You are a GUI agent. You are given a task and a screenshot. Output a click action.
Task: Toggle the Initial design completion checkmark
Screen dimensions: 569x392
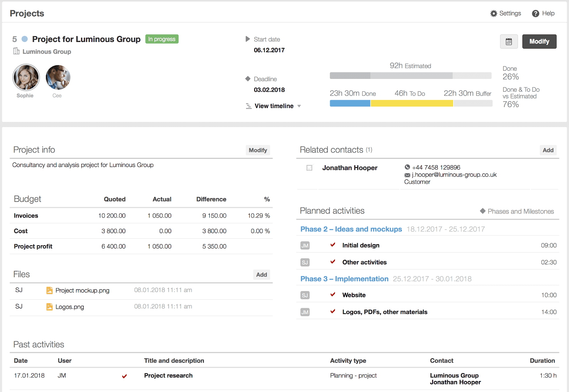[333, 245]
